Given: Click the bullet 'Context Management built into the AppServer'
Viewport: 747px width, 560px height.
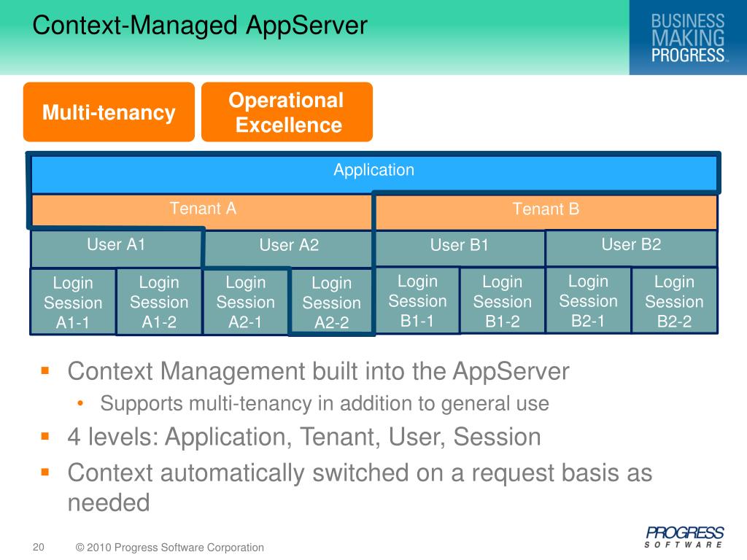Looking at the screenshot, I should [x=318, y=371].
